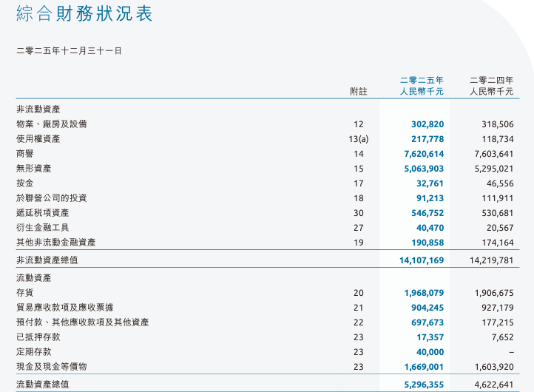Select the total 14,107,169

point(422,260)
